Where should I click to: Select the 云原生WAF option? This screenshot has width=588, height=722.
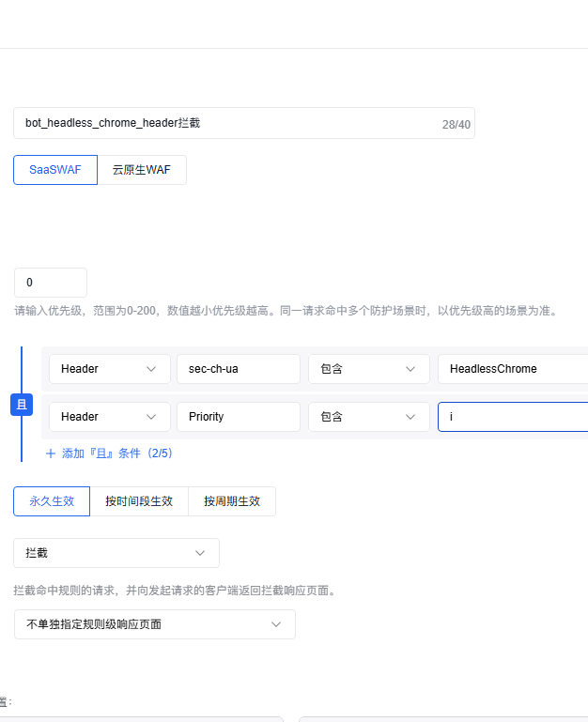tap(142, 170)
